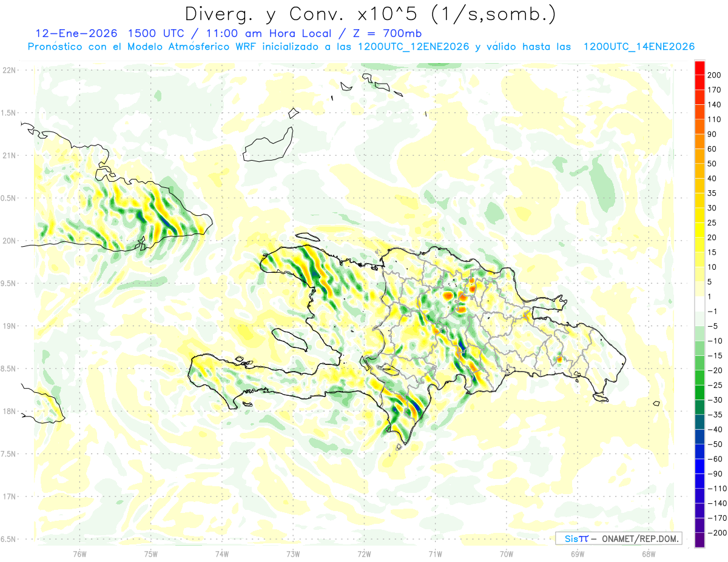Click the latitude axis label "0.5N"
Image resolution: width=728 pixels, height=562 pixels.
(9, 198)
